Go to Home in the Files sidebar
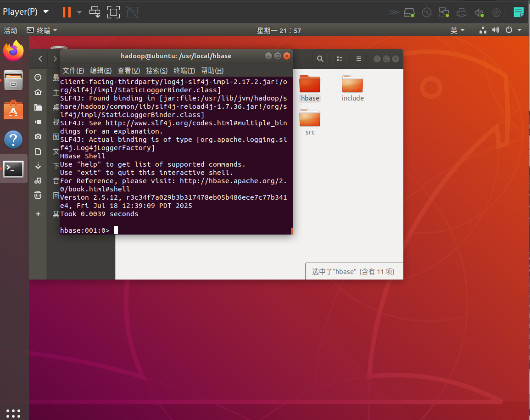 pyautogui.click(x=38, y=92)
